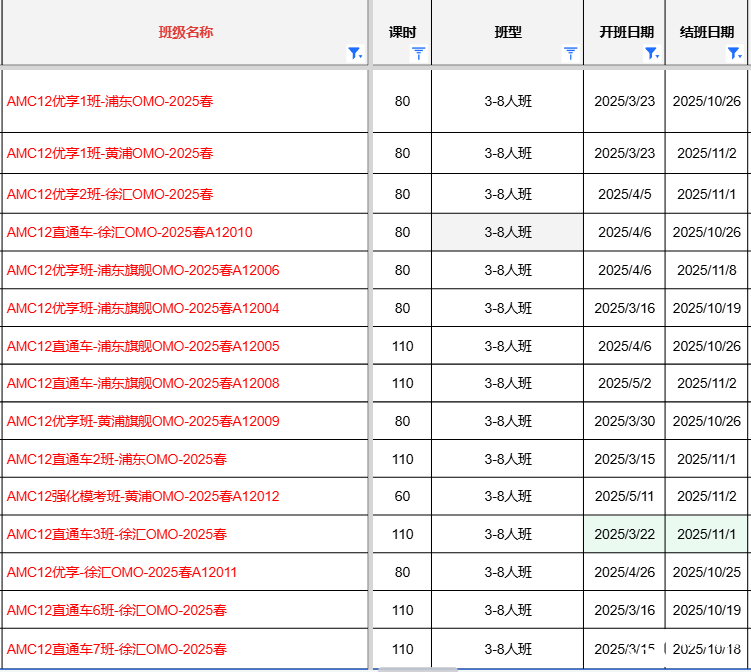
Task: Click AMC12优享班-浦东旗舰OMO-2025春A12004 cell
Action: pos(185,308)
